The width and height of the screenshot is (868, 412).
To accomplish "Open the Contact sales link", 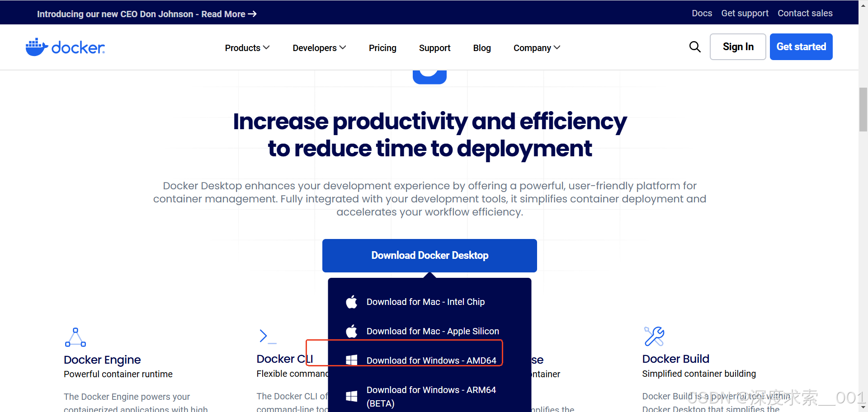I will [x=805, y=13].
